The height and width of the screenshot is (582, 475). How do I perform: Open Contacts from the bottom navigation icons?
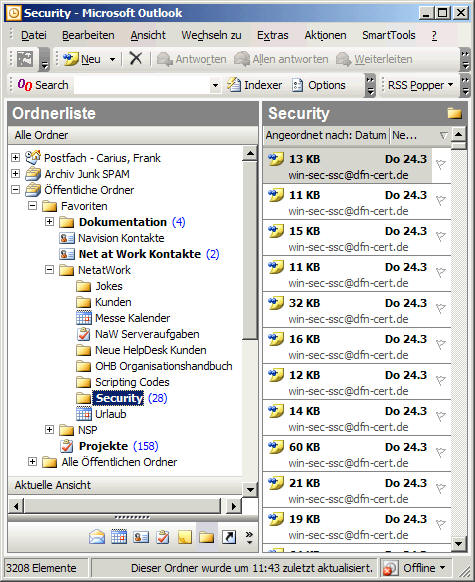point(141,537)
